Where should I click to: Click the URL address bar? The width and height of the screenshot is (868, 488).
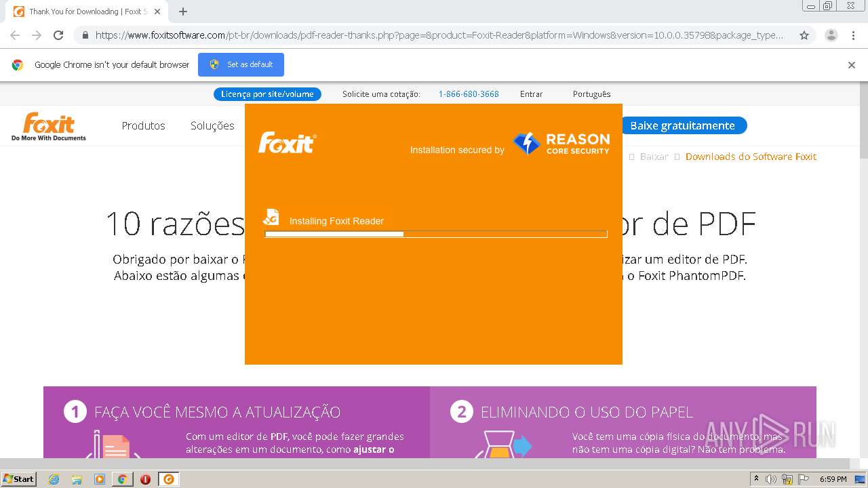439,35
